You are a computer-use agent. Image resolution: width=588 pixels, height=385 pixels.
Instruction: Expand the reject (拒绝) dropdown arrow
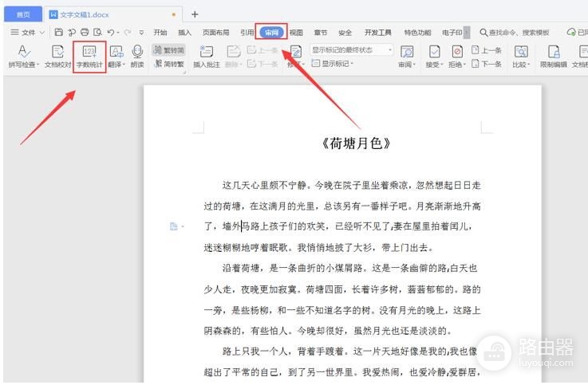tap(464, 65)
